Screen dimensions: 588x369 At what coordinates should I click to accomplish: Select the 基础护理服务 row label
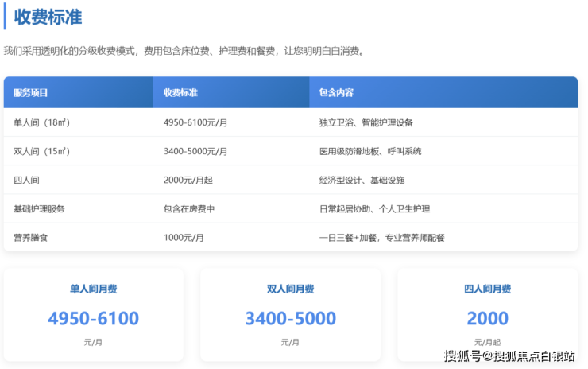(39, 208)
